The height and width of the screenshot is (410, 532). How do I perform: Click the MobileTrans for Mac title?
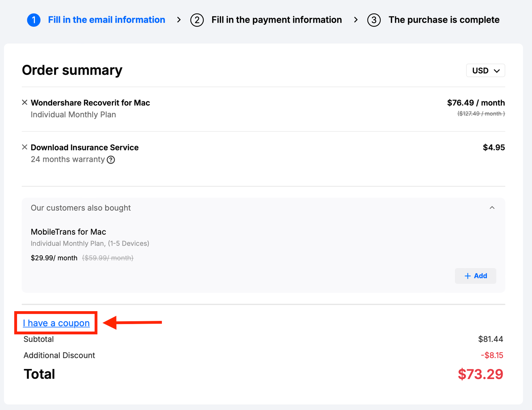tap(68, 232)
